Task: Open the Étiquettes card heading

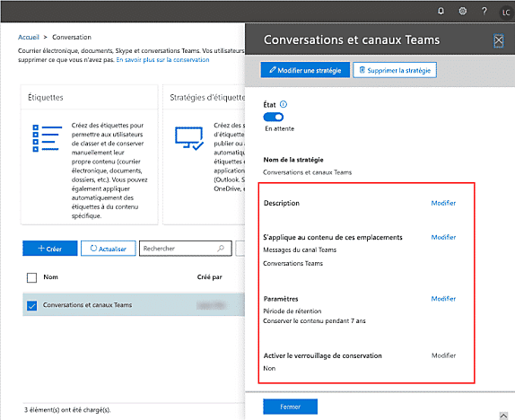Action: pos(46,98)
